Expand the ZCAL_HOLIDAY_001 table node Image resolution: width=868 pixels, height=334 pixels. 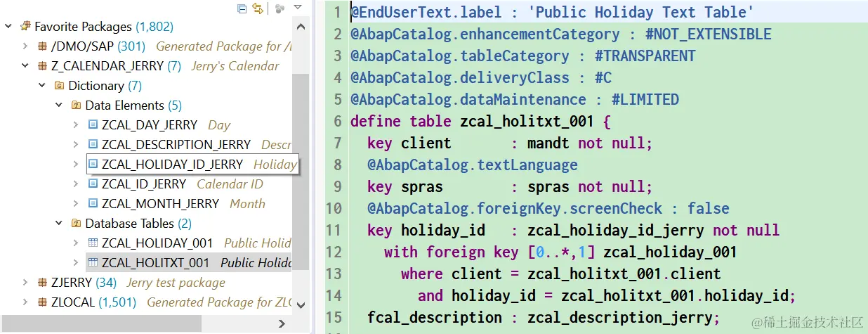76,243
